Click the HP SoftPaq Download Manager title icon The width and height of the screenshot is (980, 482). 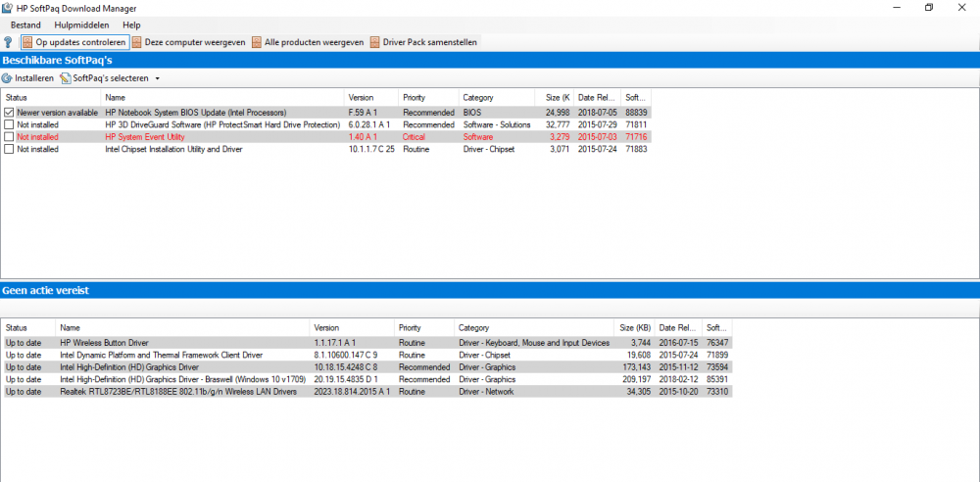click(x=7, y=8)
